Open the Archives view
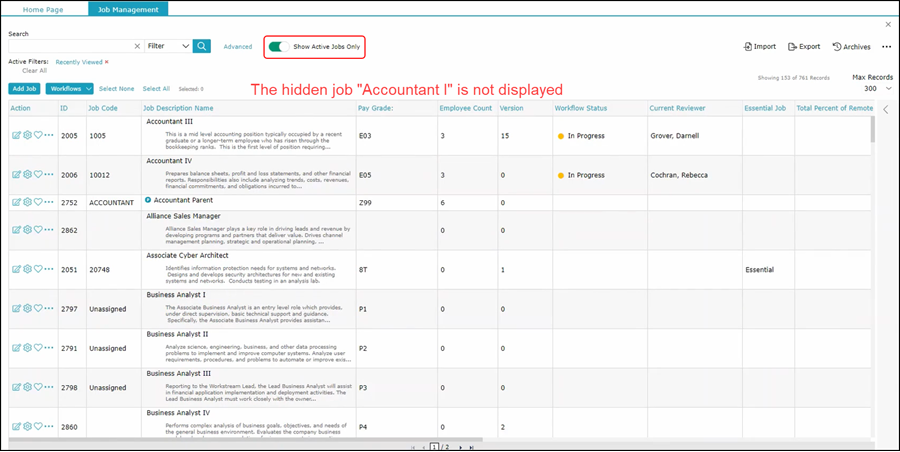Screen dimensions: 900x452 point(851,47)
